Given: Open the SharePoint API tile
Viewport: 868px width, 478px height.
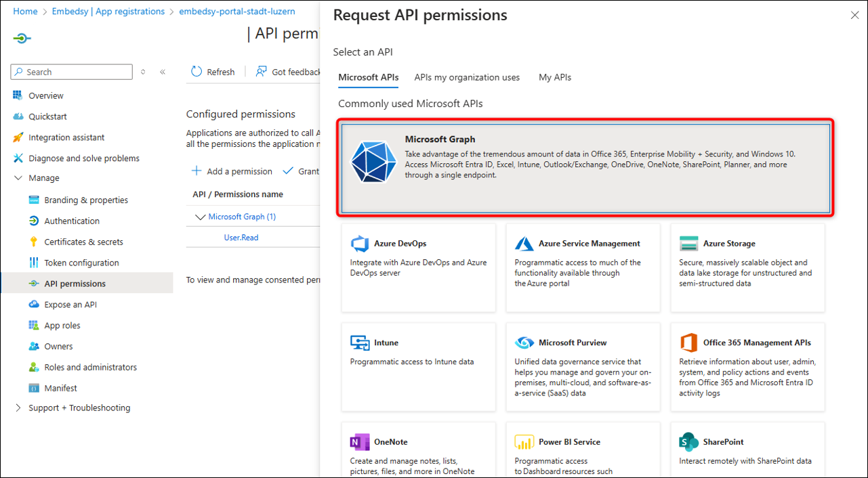Looking at the screenshot, I should pos(747,450).
